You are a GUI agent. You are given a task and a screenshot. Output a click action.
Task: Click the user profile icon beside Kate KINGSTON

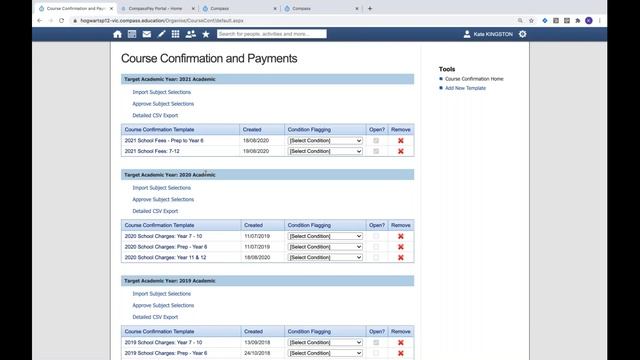[x=467, y=34]
